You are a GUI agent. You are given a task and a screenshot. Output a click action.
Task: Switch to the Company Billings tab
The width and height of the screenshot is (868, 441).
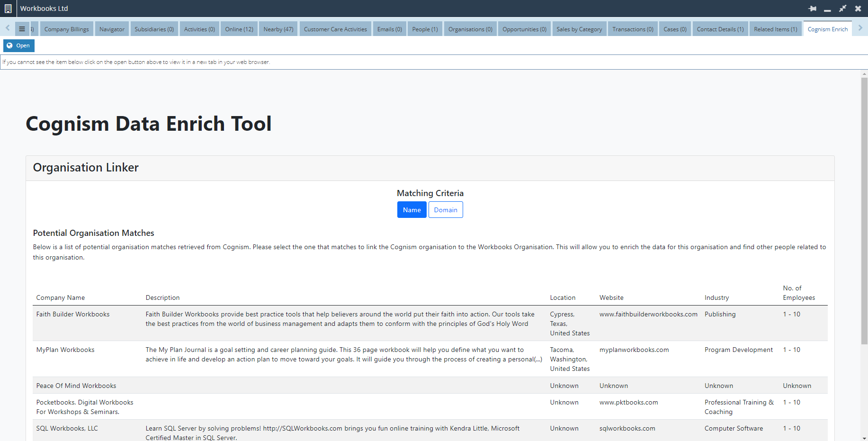tap(66, 29)
